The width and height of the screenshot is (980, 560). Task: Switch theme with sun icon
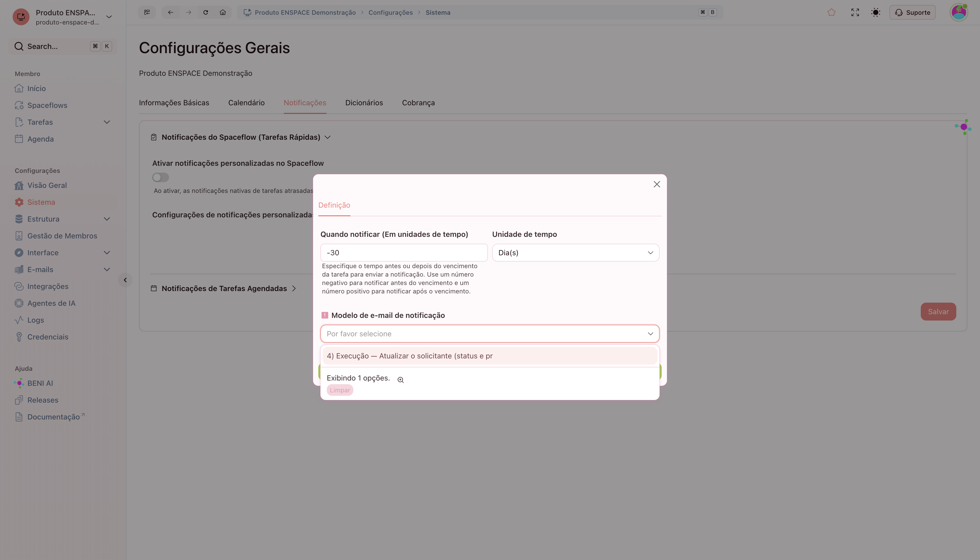point(876,12)
